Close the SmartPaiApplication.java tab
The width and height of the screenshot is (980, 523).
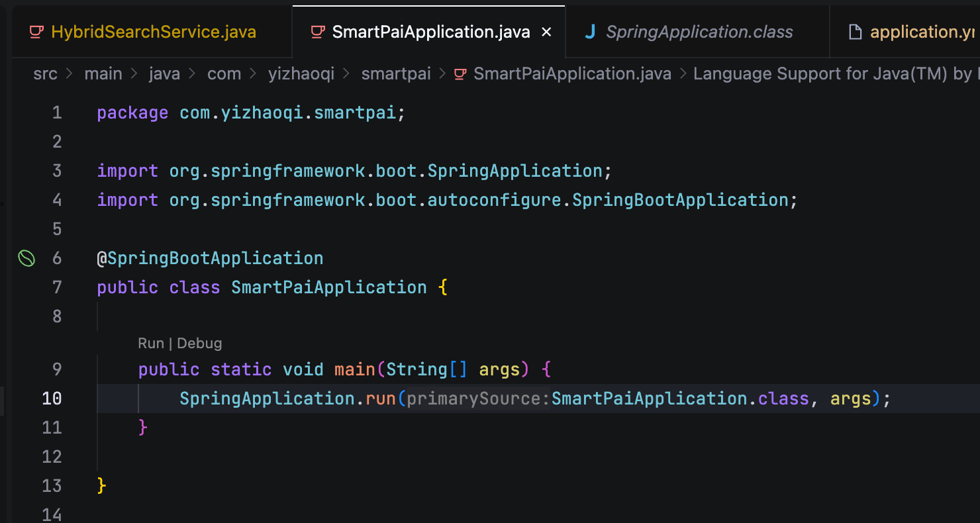click(546, 32)
